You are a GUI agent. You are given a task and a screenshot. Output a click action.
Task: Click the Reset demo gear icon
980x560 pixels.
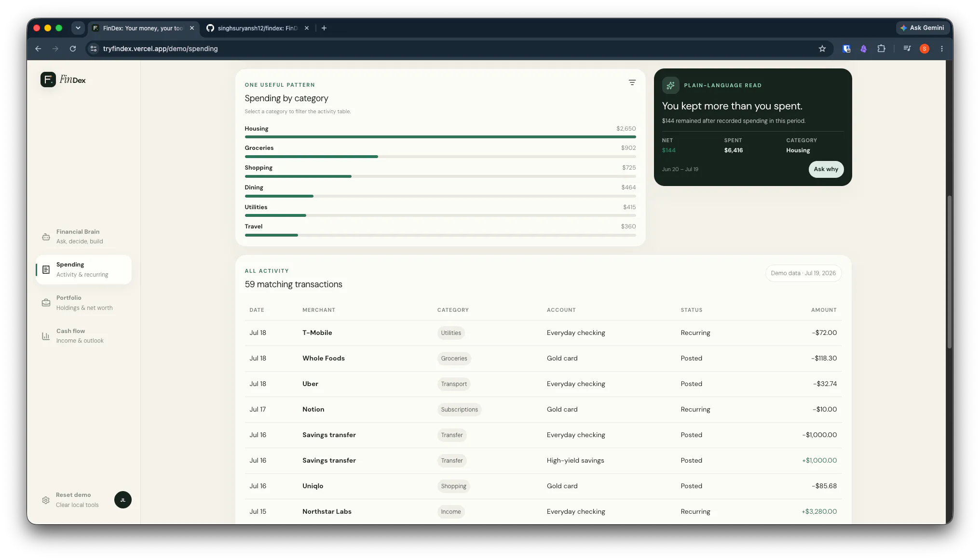pyautogui.click(x=46, y=500)
